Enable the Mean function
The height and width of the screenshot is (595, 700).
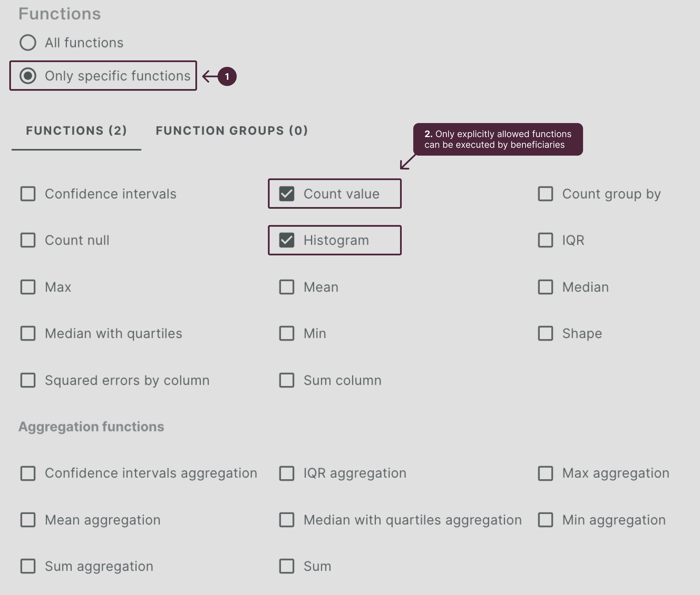click(x=287, y=287)
